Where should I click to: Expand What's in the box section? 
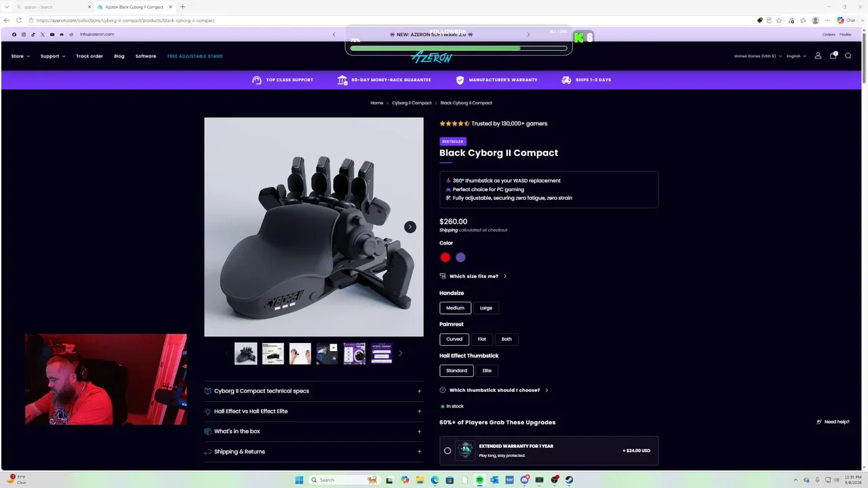(x=313, y=431)
